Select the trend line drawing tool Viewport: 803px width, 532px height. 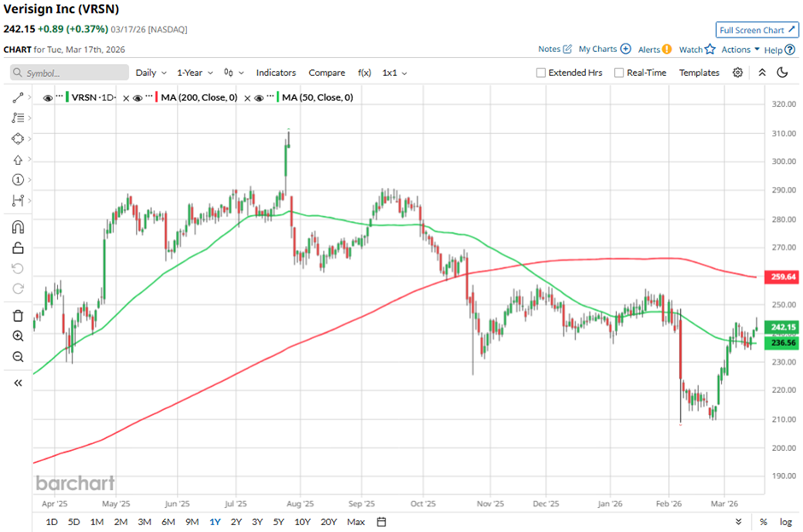18,98
